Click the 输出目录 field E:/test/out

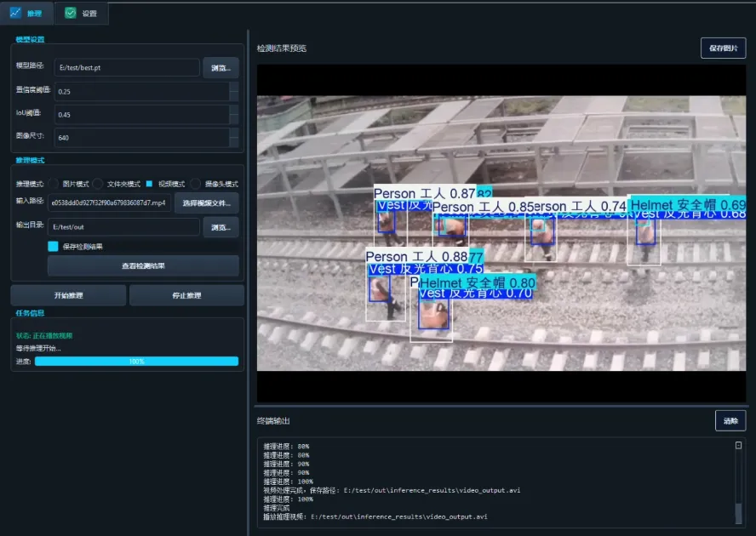(x=123, y=226)
